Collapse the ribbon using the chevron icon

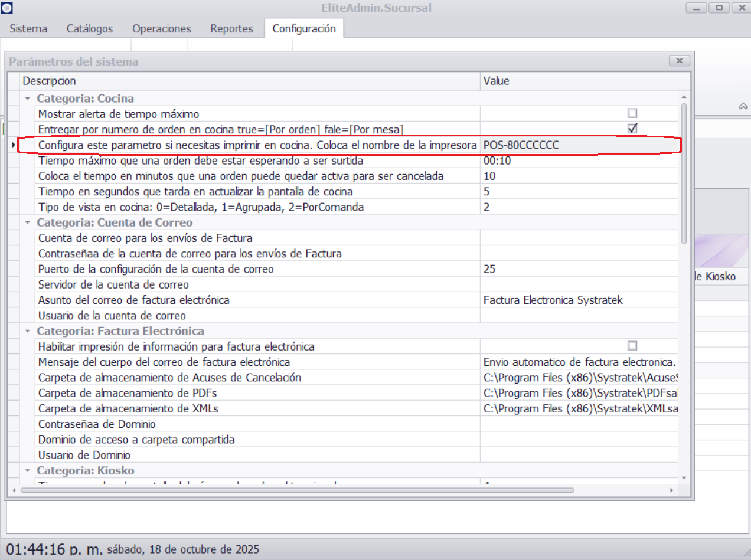[743, 106]
